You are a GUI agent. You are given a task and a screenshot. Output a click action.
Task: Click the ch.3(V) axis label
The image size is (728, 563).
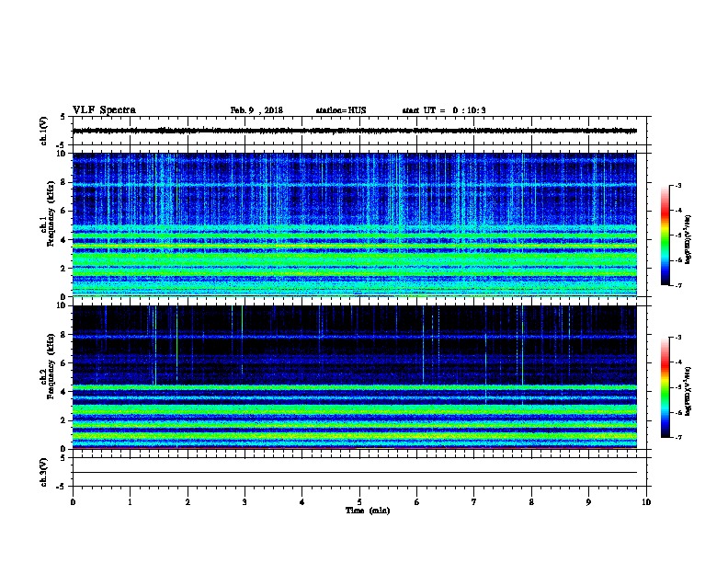(x=44, y=472)
